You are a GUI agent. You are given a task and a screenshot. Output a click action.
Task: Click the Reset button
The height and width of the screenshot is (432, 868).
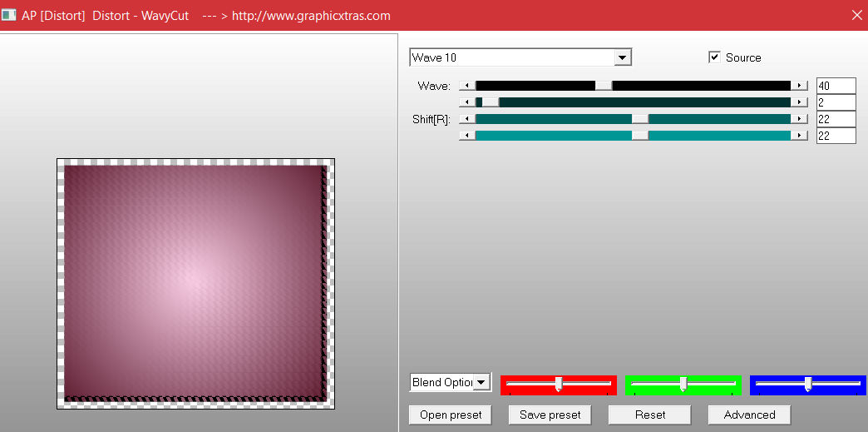650,415
